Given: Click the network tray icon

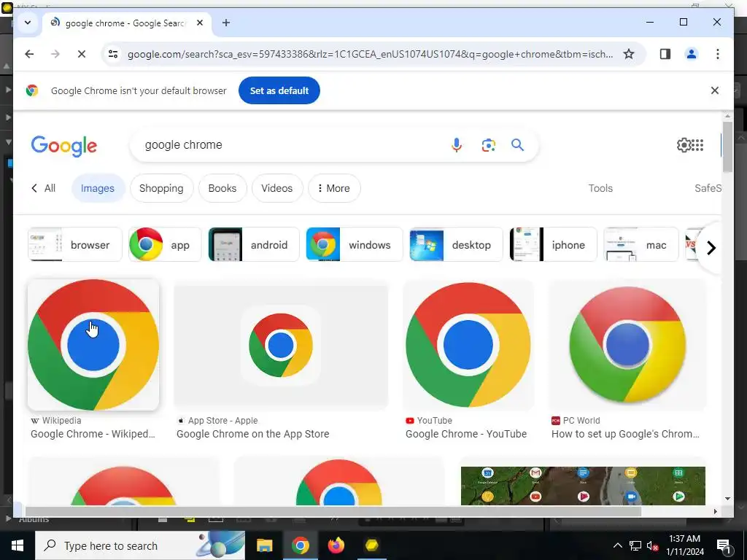Looking at the screenshot, I should pyautogui.click(x=635, y=545).
